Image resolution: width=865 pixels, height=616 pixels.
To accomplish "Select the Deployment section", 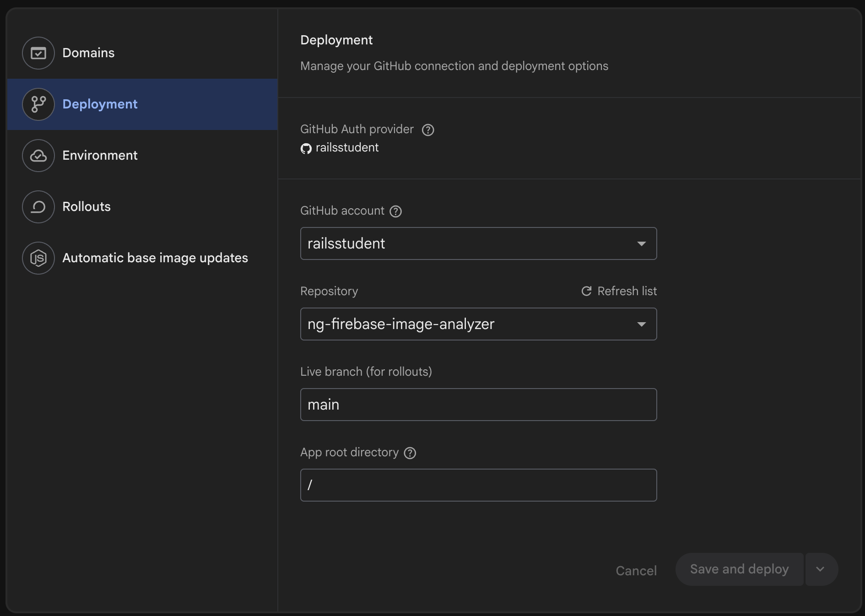I will point(142,104).
